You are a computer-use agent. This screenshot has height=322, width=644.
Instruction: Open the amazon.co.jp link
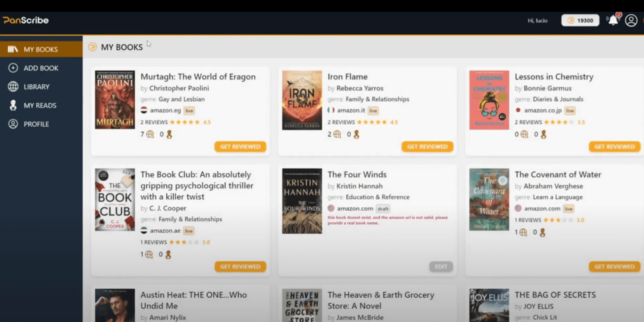pyautogui.click(x=543, y=110)
